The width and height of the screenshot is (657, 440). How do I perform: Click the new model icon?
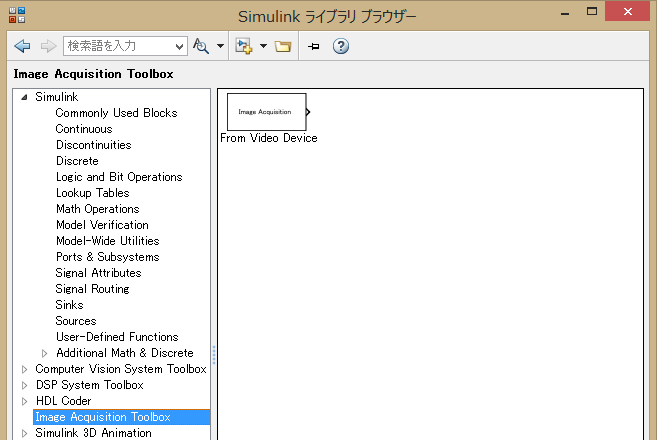click(x=243, y=46)
